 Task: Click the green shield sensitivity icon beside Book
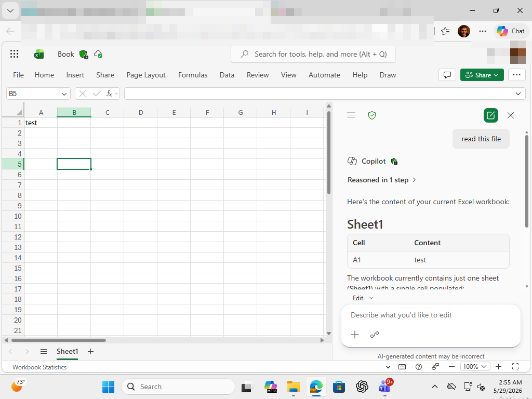click(84, 54)
